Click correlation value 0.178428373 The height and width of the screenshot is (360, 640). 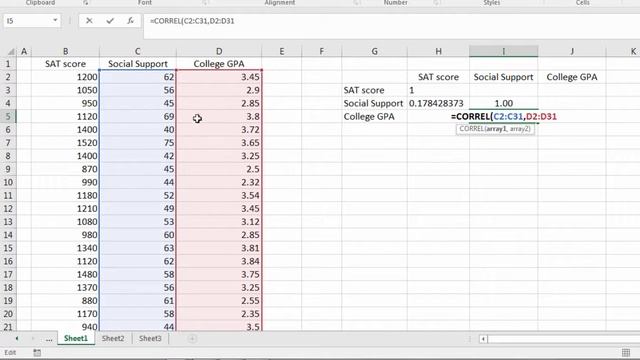438,103
